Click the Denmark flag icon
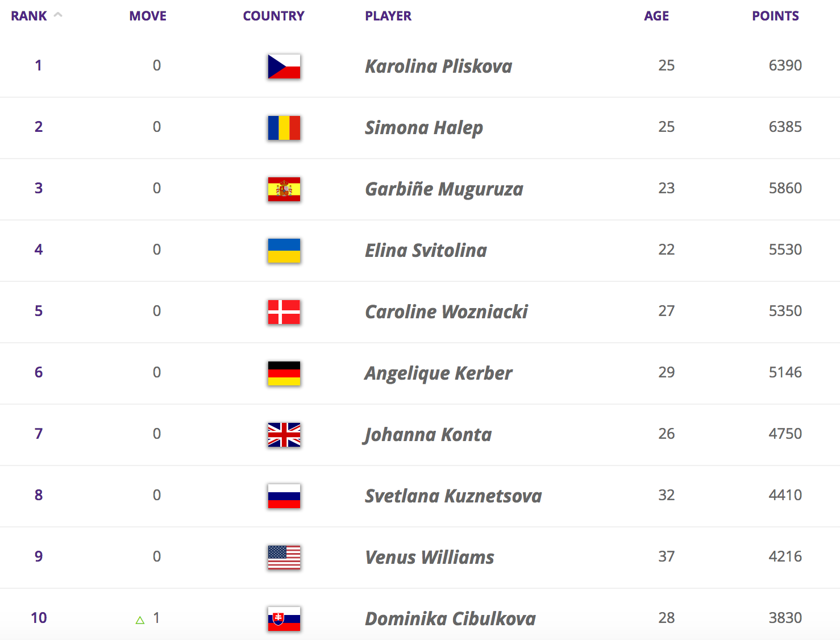Viewport: 840px width, 640px height. 284,312
